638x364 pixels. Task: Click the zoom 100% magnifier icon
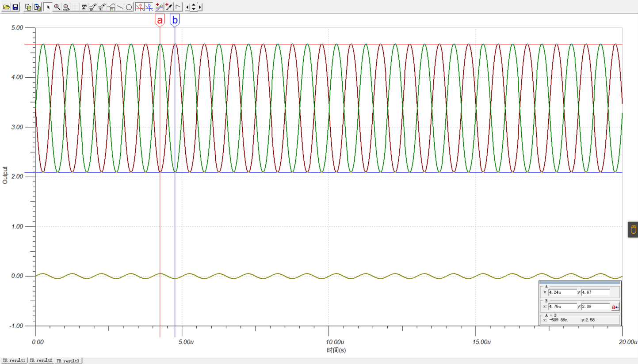[x=66, y=7]
